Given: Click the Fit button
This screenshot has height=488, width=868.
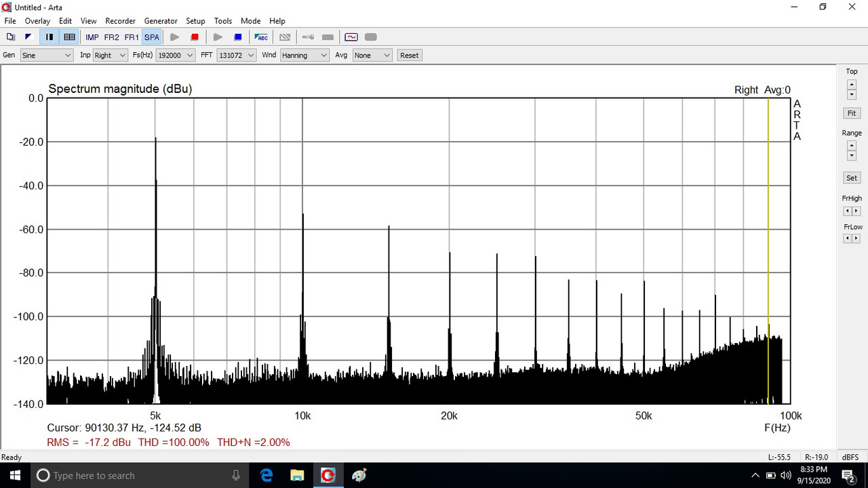Looking at the screenshot, I should (852, 113).
